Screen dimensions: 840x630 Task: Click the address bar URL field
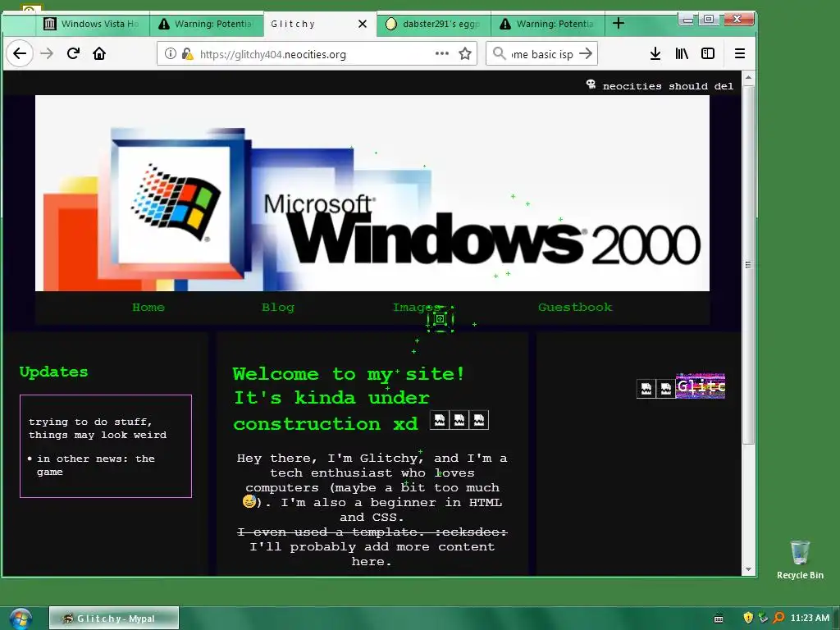click(x=316, y=53)
